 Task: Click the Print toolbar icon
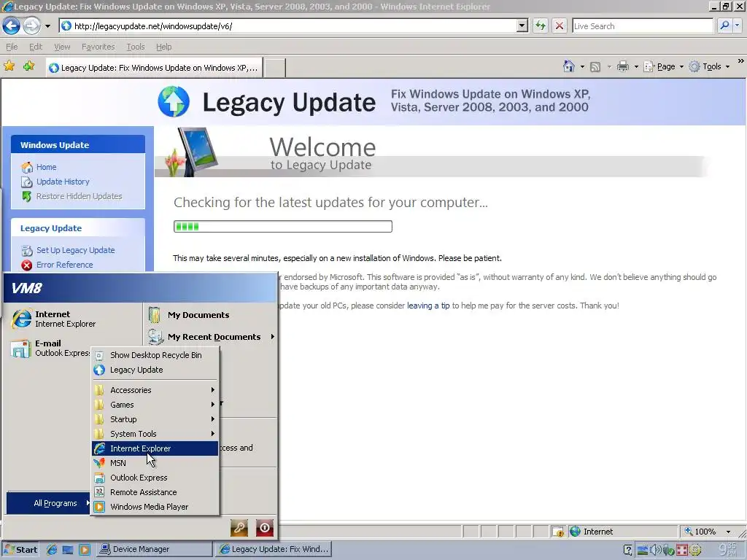pos(623,66)
